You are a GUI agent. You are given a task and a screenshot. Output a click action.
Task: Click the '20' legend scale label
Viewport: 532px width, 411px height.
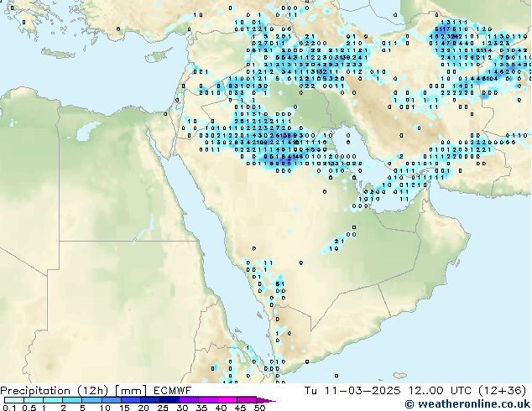click(143, 408)
